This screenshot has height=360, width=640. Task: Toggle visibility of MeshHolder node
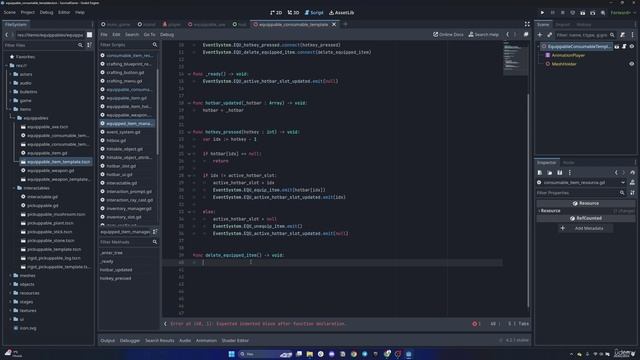click(x=632, y=64)
